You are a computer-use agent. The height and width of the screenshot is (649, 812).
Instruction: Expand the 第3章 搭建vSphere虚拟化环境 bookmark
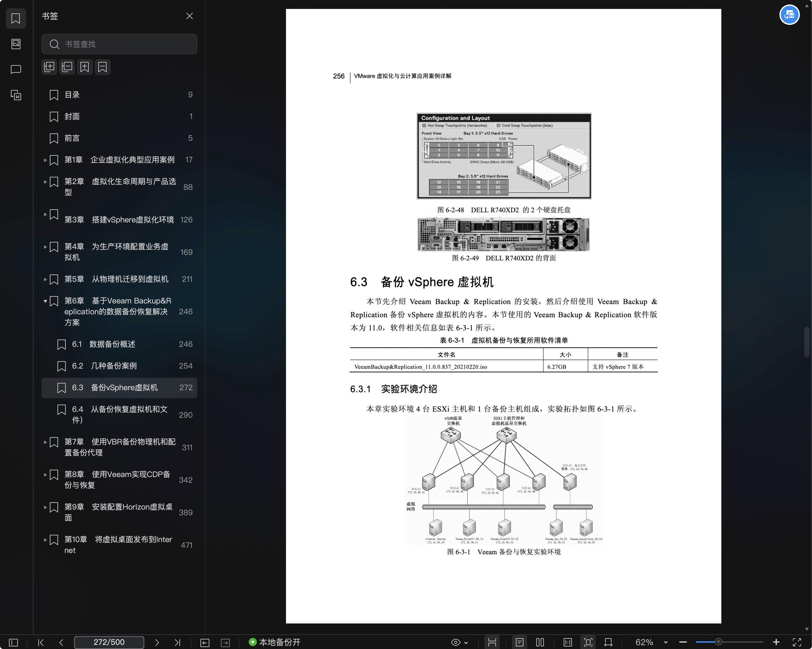[45, 214]
